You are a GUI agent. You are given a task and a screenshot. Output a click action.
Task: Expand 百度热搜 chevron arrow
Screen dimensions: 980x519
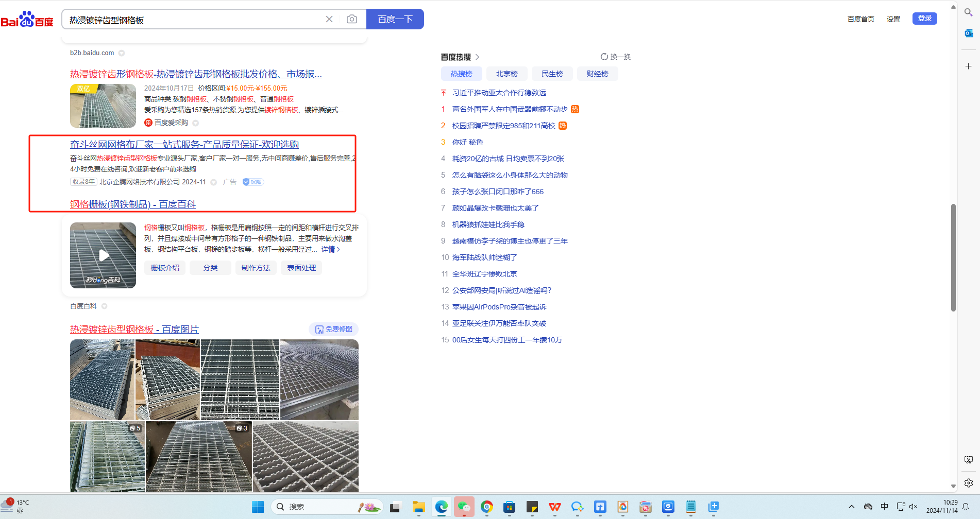478,57
